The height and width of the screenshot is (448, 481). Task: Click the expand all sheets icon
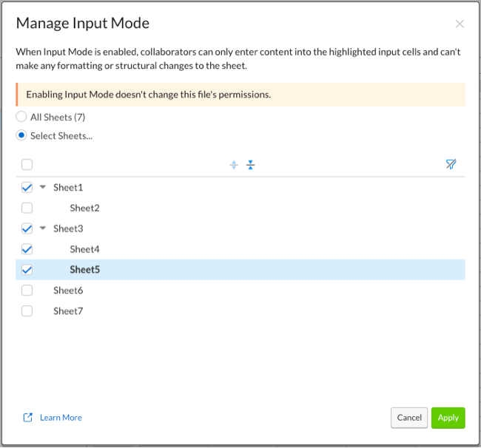(234, 165)
